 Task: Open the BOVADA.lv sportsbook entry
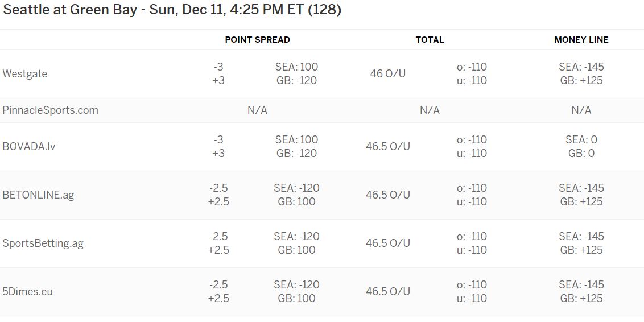tap(29, 147)
